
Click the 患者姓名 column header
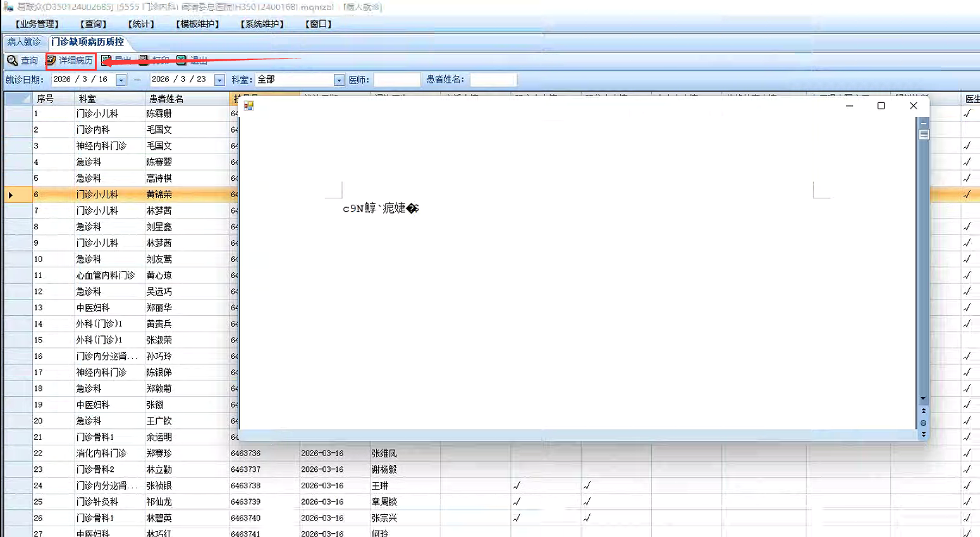pos(187,99)
